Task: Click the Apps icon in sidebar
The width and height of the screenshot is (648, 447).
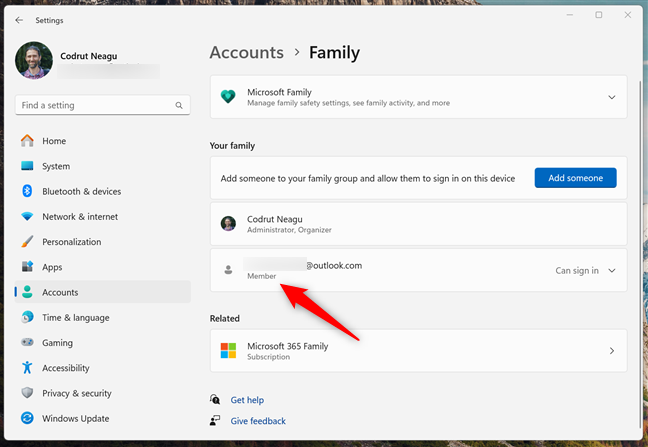Action: pyautogui.click(x=27, y=266)
